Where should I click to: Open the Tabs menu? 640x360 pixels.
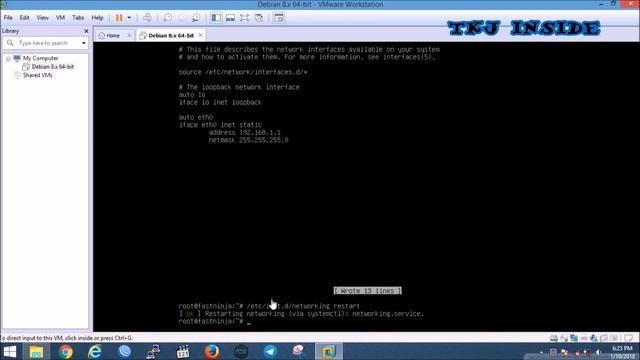point(78,18)
